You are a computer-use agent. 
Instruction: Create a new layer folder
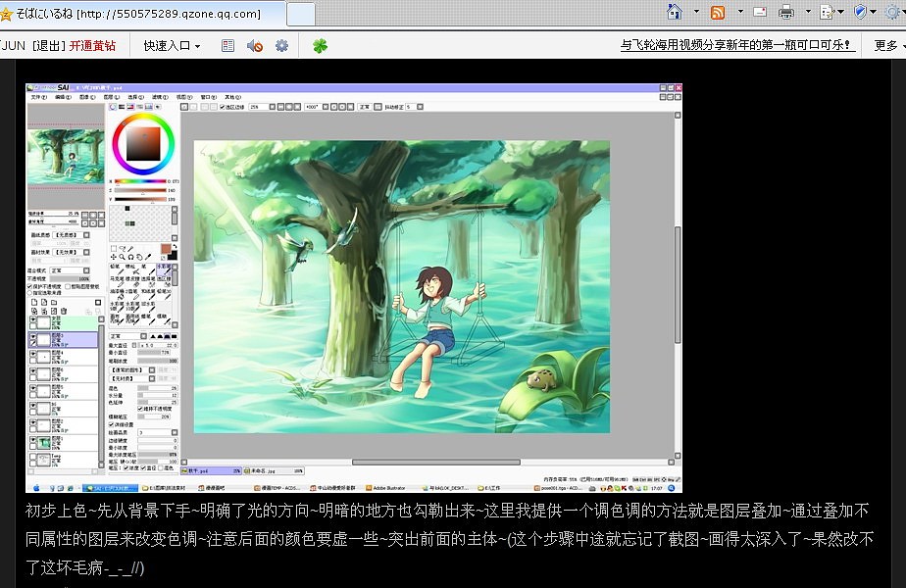(54, 302)
